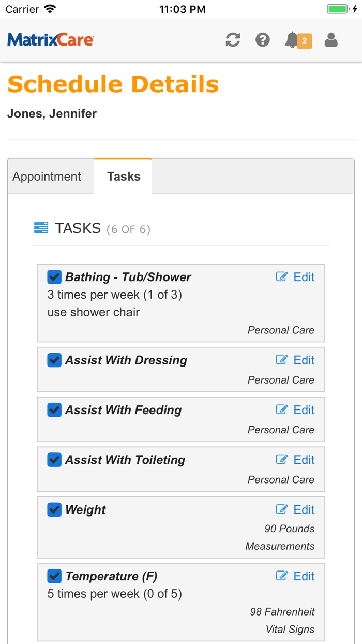The width and height of the screenshot is (362, 644).
Task: Toggle the Assist With Dressing checkbox
Action: coord(54,360)
